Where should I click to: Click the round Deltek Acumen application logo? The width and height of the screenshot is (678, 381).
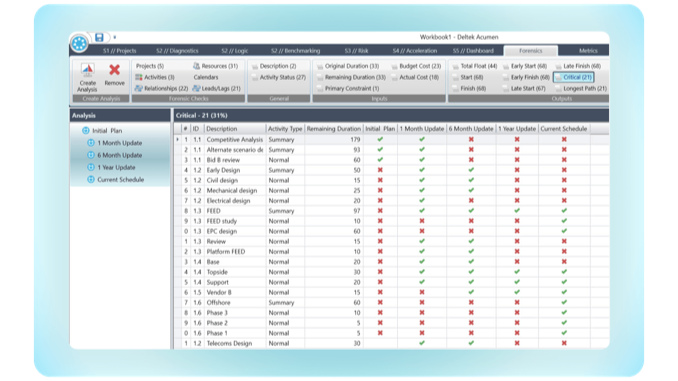click(79, 43)
